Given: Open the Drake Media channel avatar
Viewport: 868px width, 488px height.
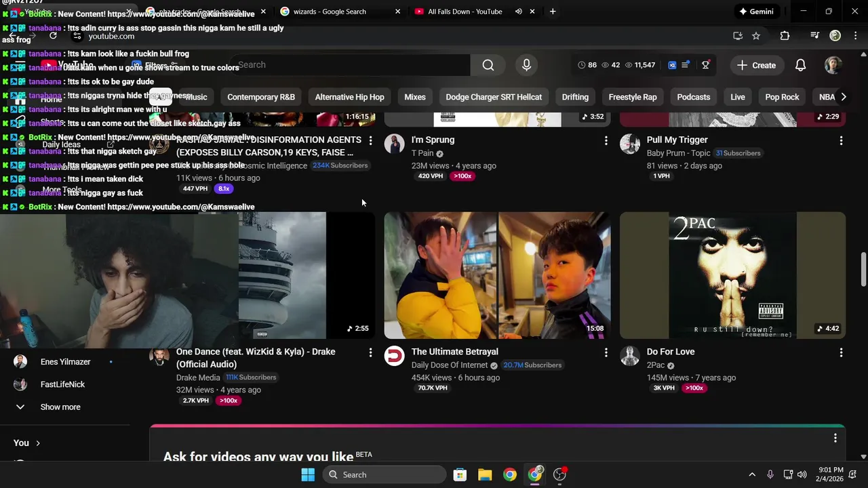Looking at the screenshot, I should point(159,356).
